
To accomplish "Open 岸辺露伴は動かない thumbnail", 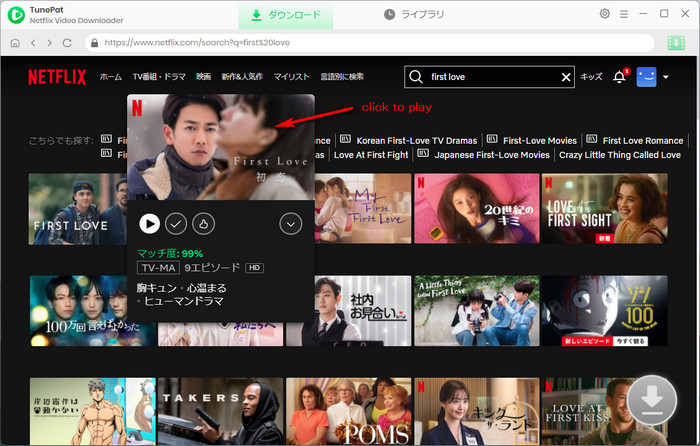I will pos(93,411).
